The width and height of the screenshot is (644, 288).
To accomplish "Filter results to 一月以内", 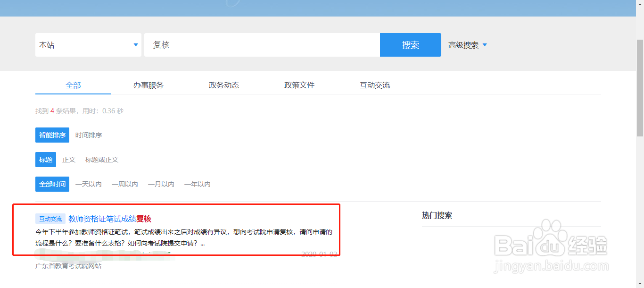I will [161, 184].
